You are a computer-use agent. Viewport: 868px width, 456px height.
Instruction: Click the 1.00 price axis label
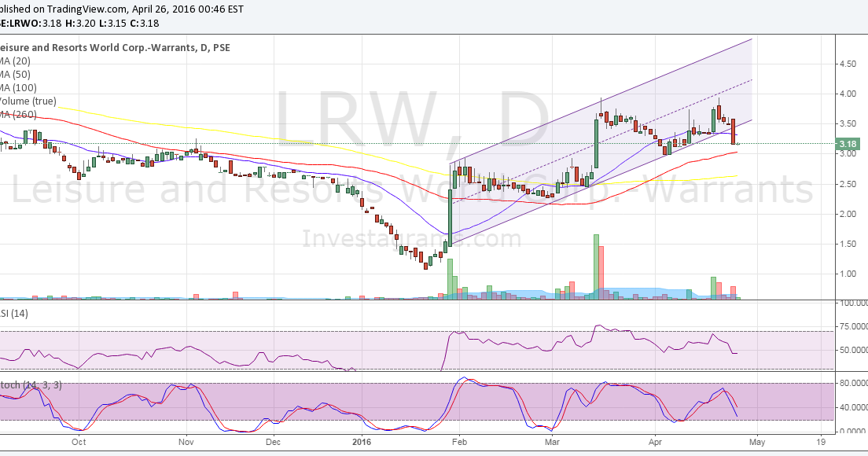coord(848,274)
